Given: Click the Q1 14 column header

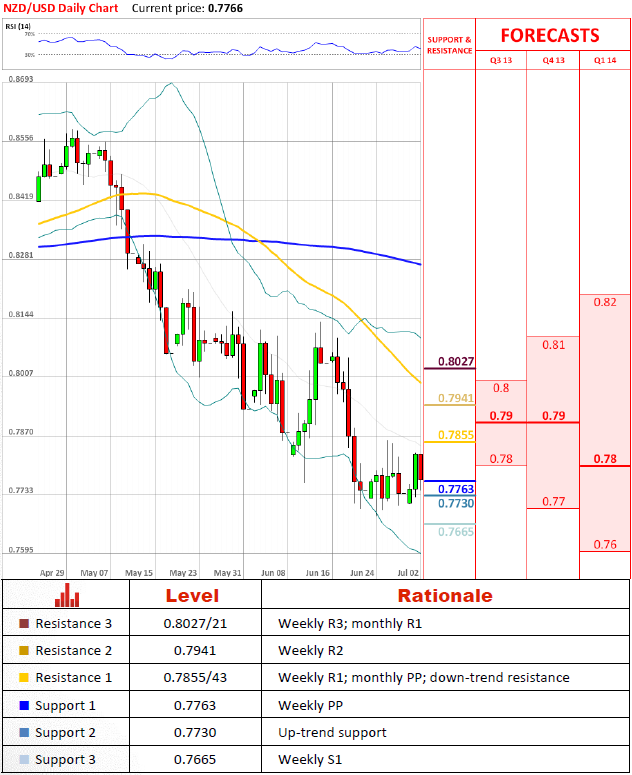Looking at the screenshot, I should tap(605, 60).
